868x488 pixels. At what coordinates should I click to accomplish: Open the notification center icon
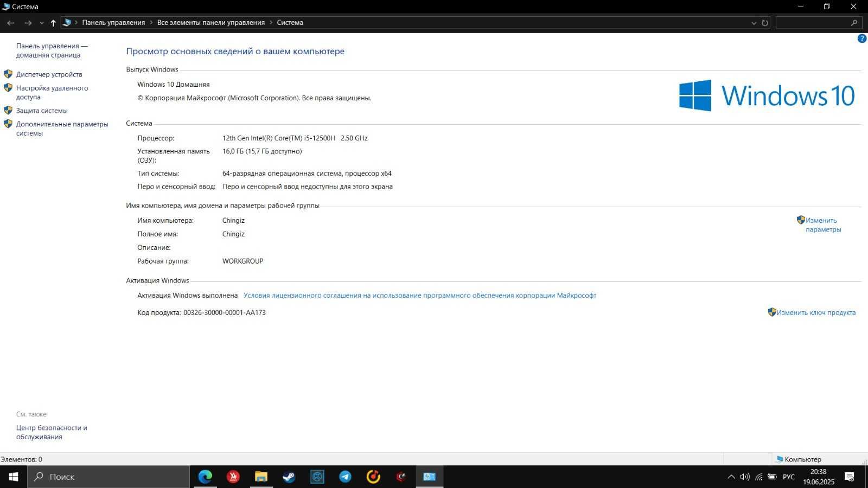[850, 477]
